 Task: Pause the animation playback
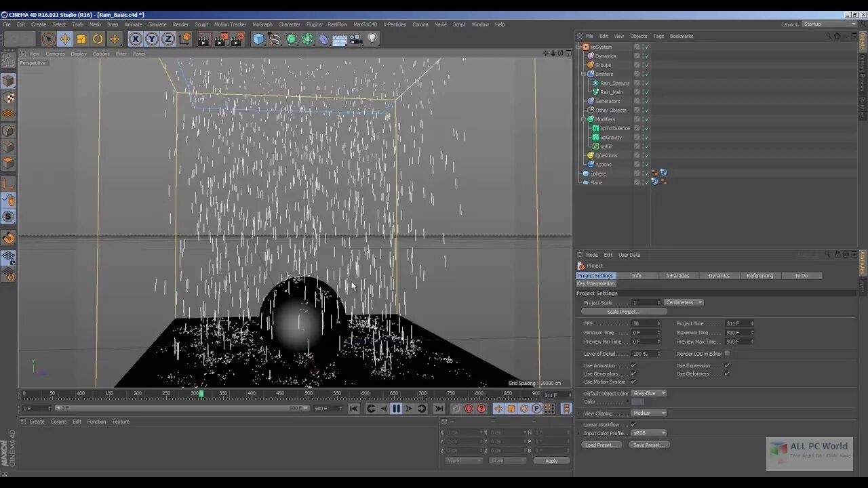397,409
